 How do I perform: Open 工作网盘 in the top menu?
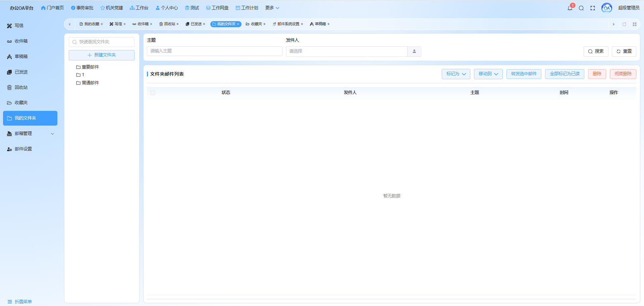point(217,8)
